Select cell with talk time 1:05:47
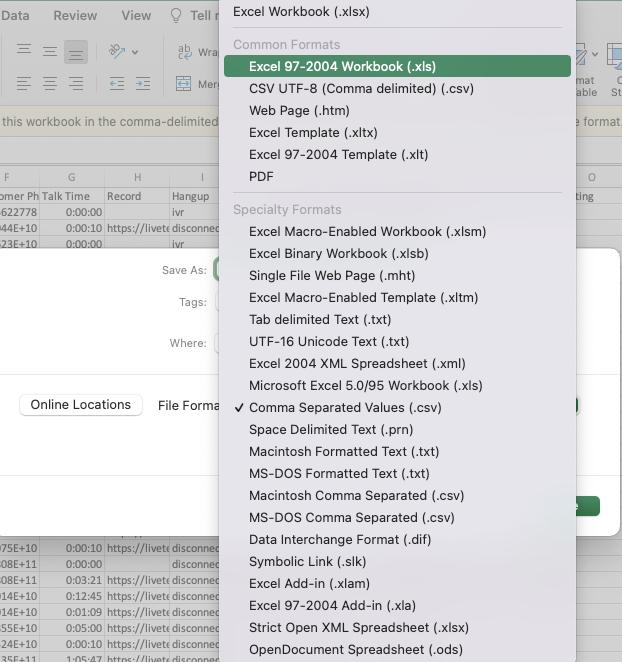 [x=72, y=658]
